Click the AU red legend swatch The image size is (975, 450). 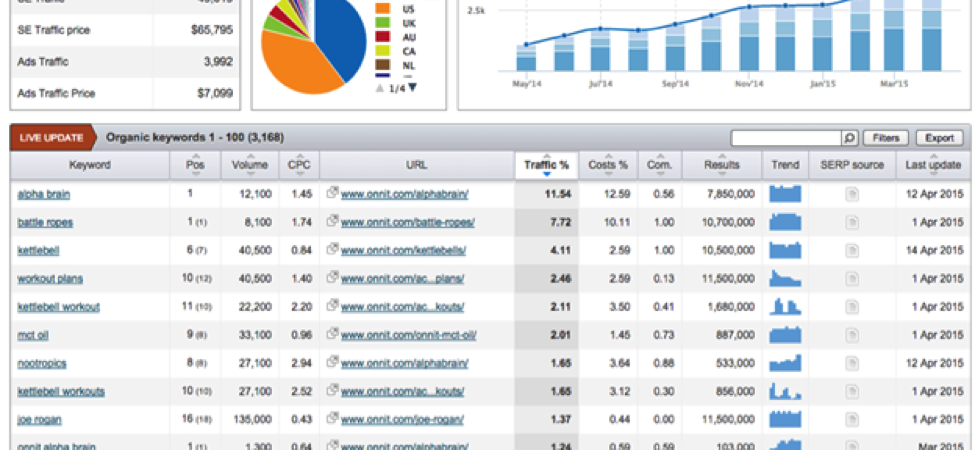(383, 37)
